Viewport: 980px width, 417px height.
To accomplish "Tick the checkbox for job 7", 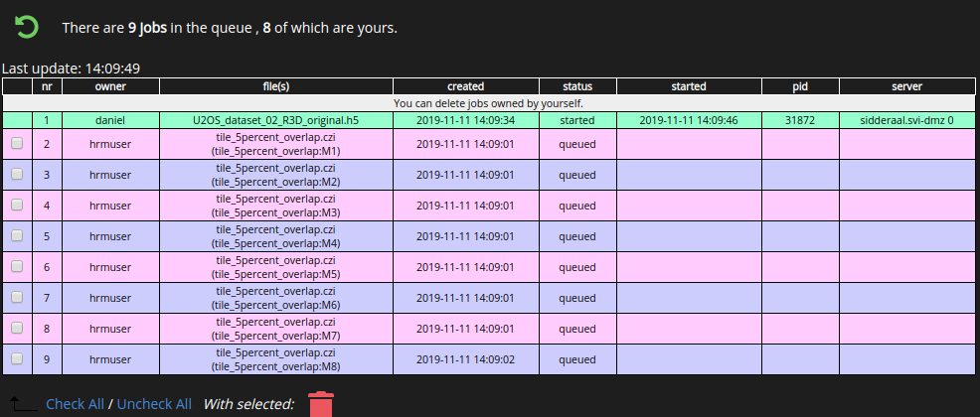I will point(17,297).
